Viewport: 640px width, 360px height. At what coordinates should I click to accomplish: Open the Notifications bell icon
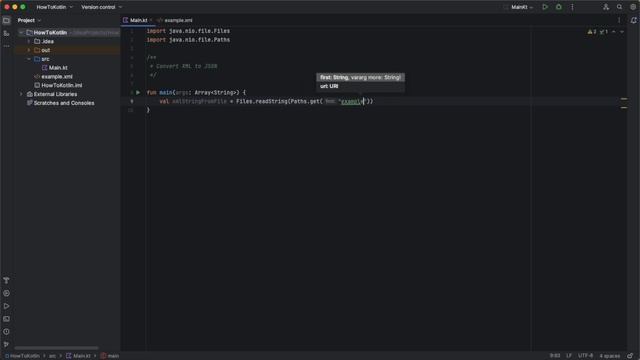tap(633, 20)
